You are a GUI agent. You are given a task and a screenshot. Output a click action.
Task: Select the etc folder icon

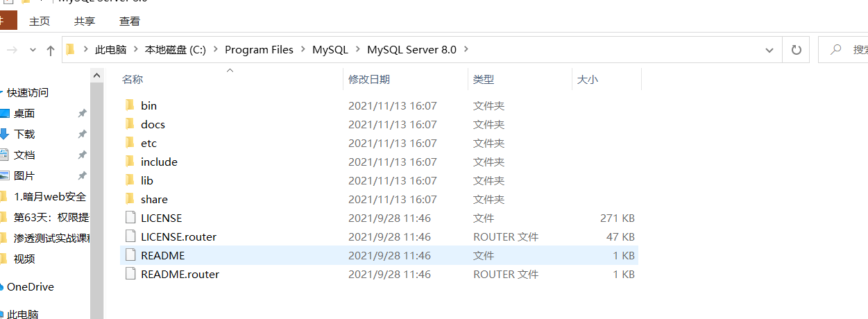pos(130,143)
